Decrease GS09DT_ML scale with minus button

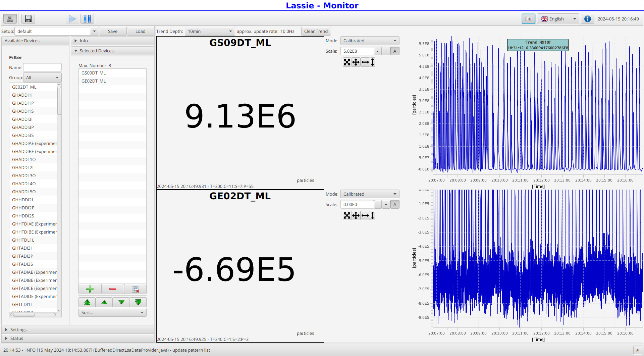tap(378, 51)
